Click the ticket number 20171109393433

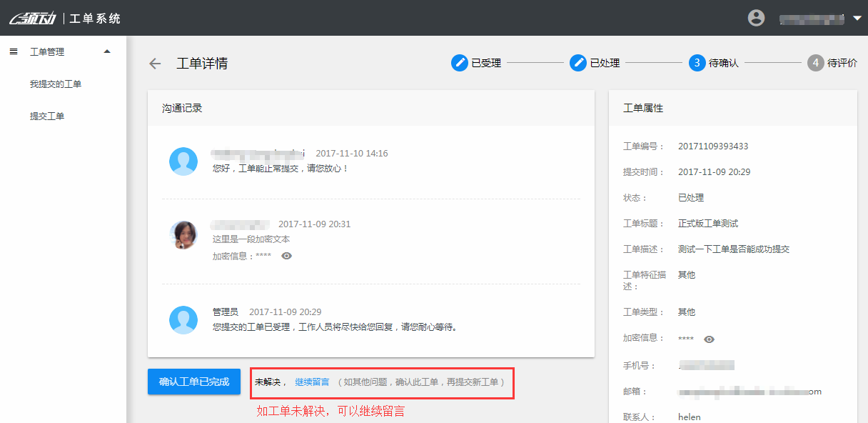(712, 146)
